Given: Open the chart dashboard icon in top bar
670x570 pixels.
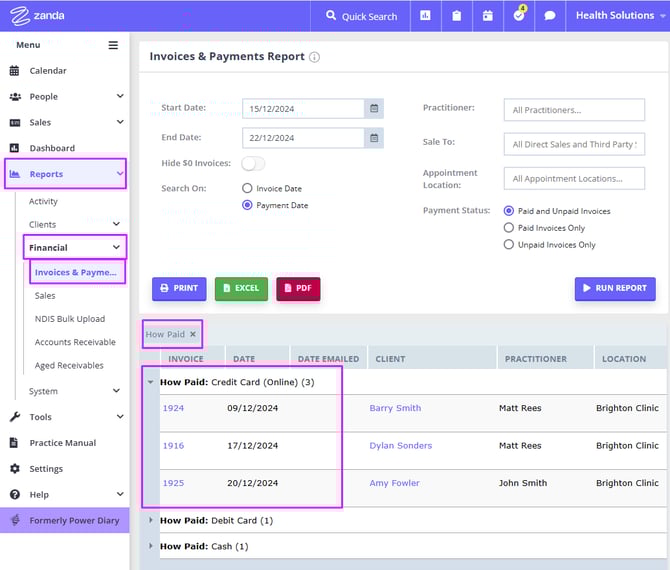Looking at the screenshot, I should point(425,16).
